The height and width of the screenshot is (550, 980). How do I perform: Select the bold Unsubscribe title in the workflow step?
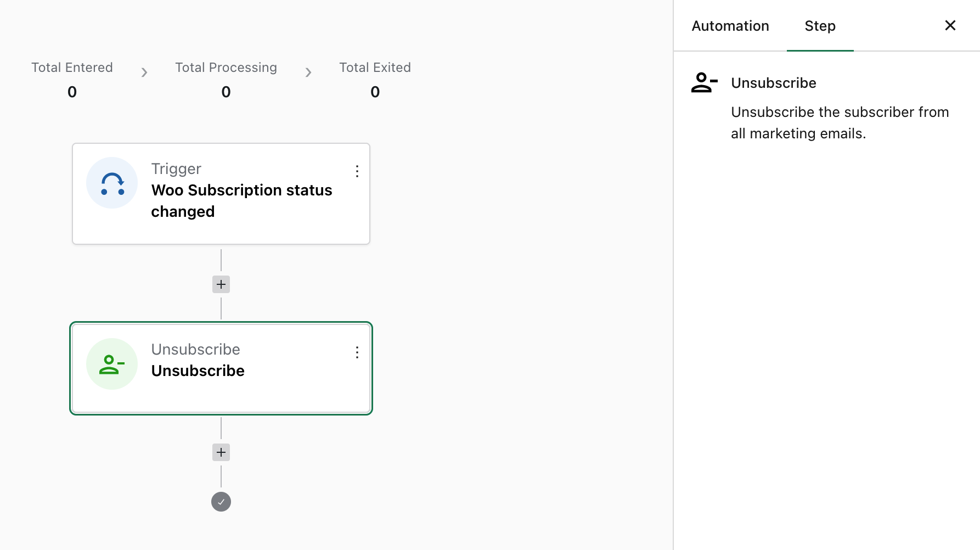click(x=198, y=371)
